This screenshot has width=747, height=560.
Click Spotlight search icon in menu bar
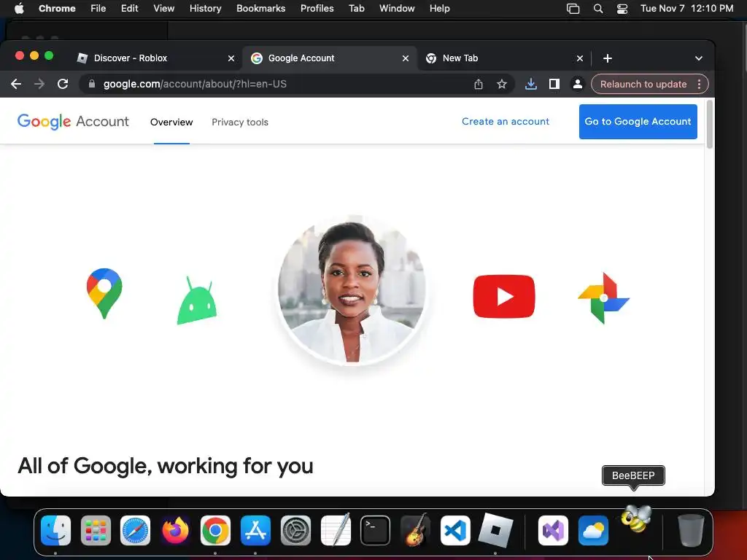click(x=598, y=9)
